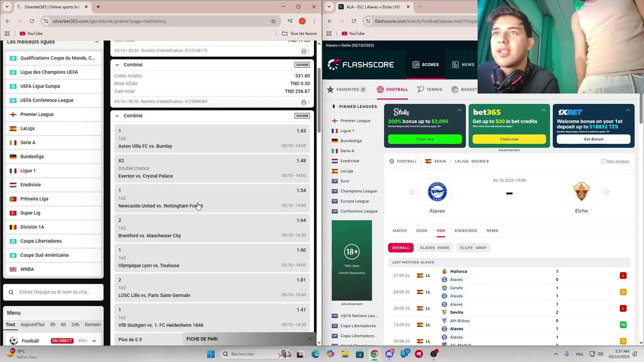Click OUVRIR on bet with odds 331.80

pyautogui.click(x=302, y=65)
